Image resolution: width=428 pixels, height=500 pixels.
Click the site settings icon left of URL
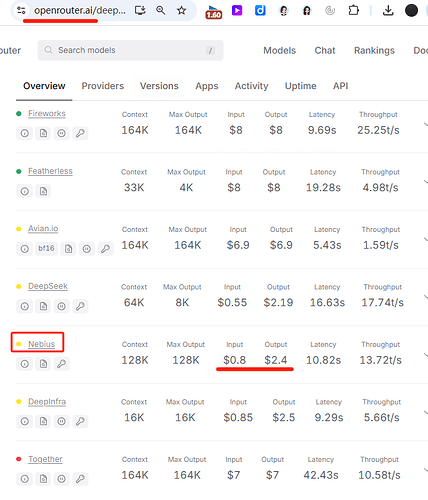(x=21, y=10)
